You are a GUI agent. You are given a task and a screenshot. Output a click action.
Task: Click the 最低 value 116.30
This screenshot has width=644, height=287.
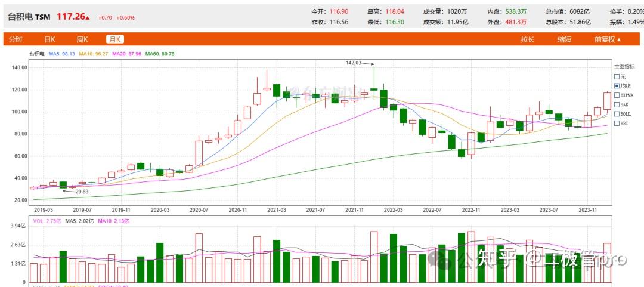click(x=395, y=22)
